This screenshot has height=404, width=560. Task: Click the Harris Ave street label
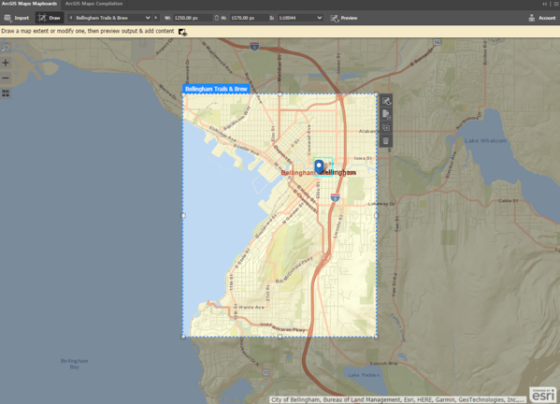[x=251, y=307]
